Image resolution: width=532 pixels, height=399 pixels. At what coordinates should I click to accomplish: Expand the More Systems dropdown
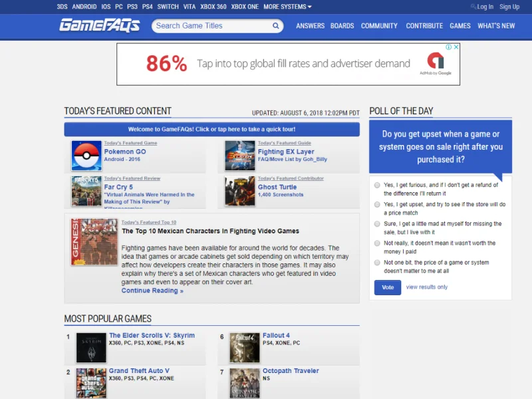(x=287, y=7)
